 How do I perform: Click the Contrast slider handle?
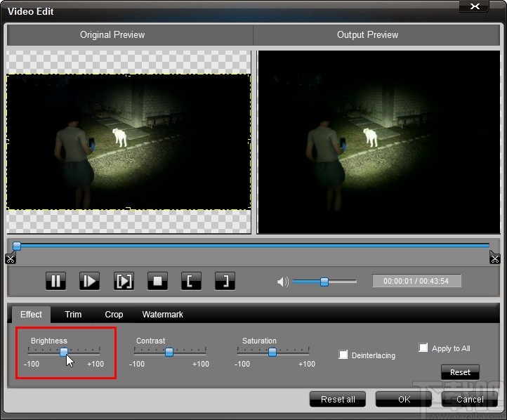click(169, 353)
